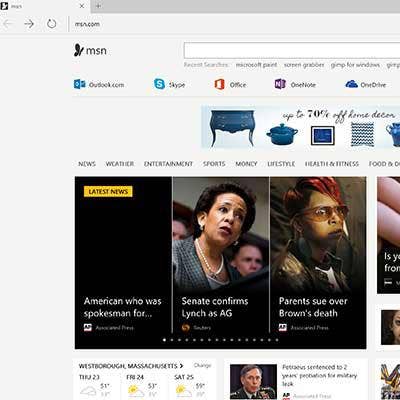The image size is (400, 400).
Task: Reload the page with the refresh icon
Action: coord(51,24)
